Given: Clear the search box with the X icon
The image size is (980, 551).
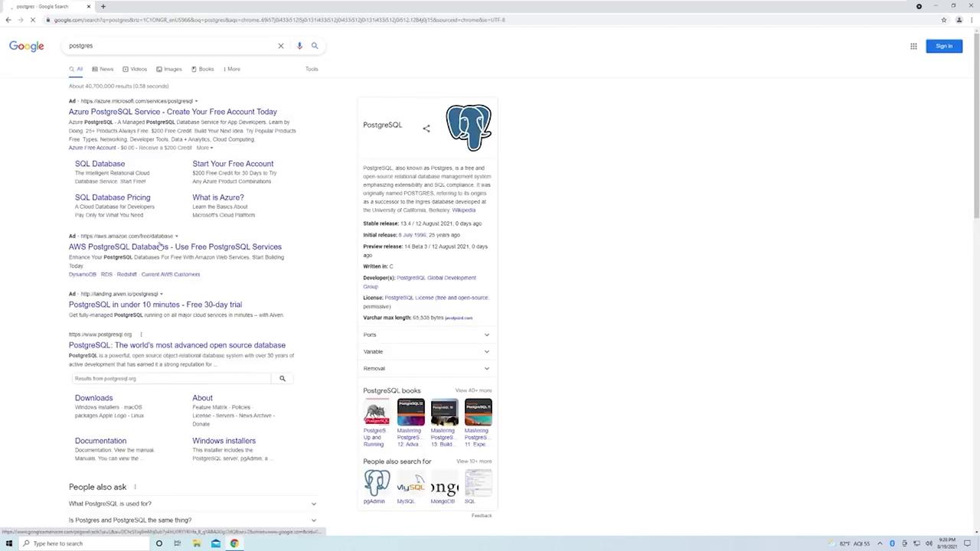Looking at the screenshot, I should [281, 46].
